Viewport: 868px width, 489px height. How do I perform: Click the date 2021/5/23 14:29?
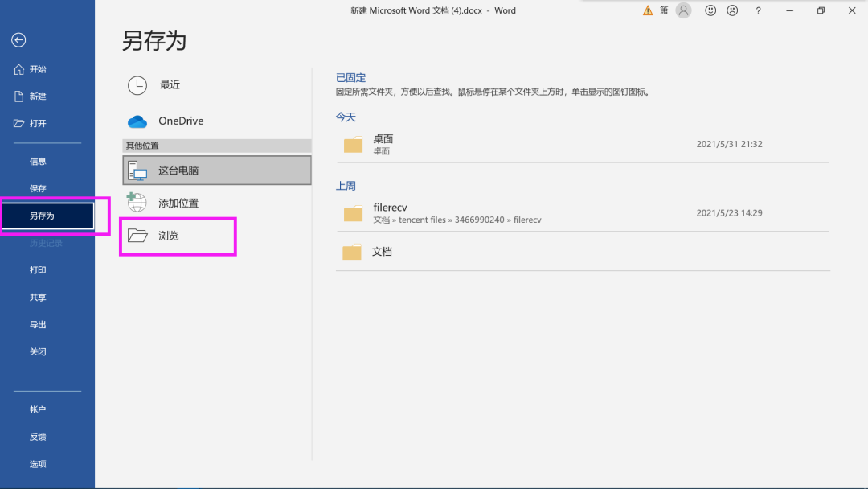point(729,212)
